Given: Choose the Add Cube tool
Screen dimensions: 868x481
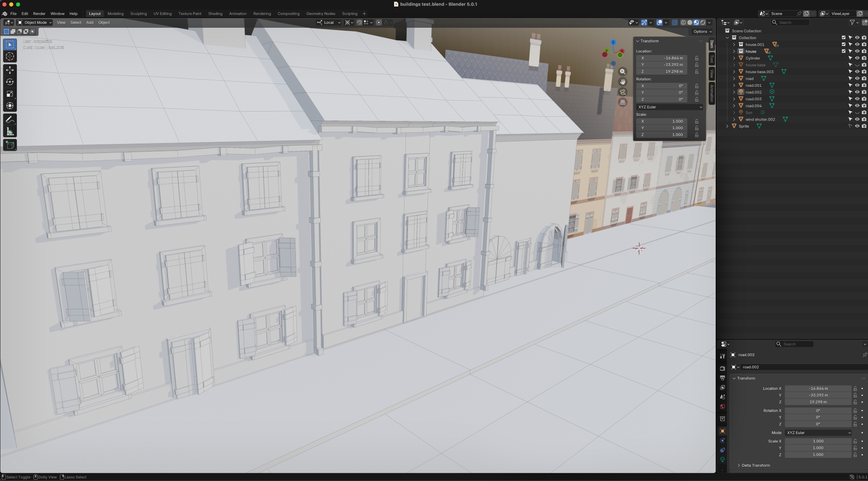Looking at the screenshot, I should [x=10, y=145].
